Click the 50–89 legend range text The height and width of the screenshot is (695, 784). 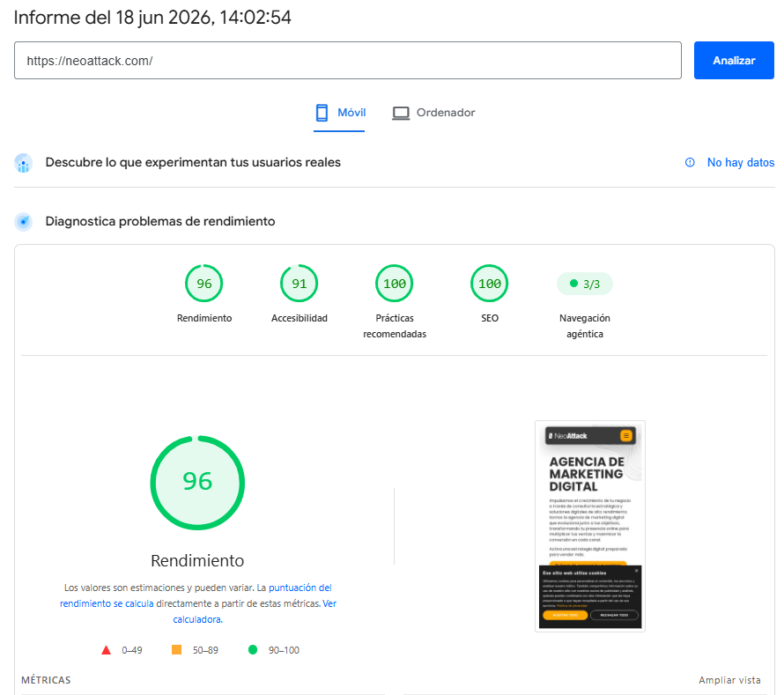tap(205, 650)
